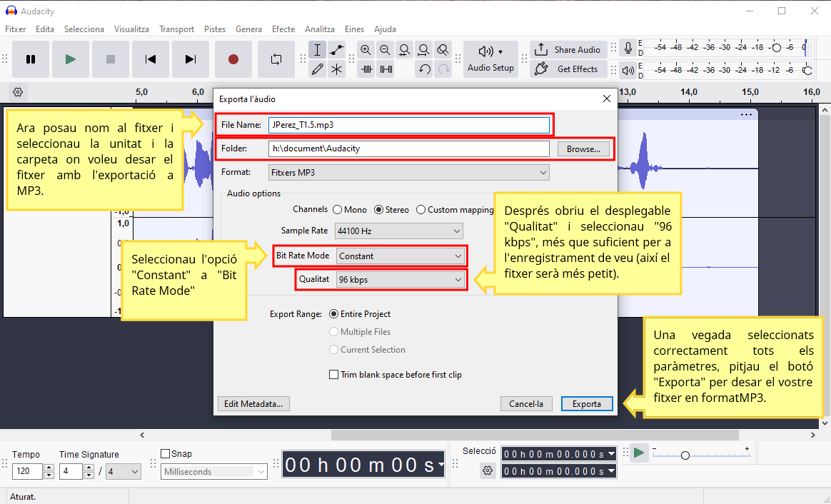831x504 pixels.
Task: Select the Custom mapping radio button
Action: [420, 210]
